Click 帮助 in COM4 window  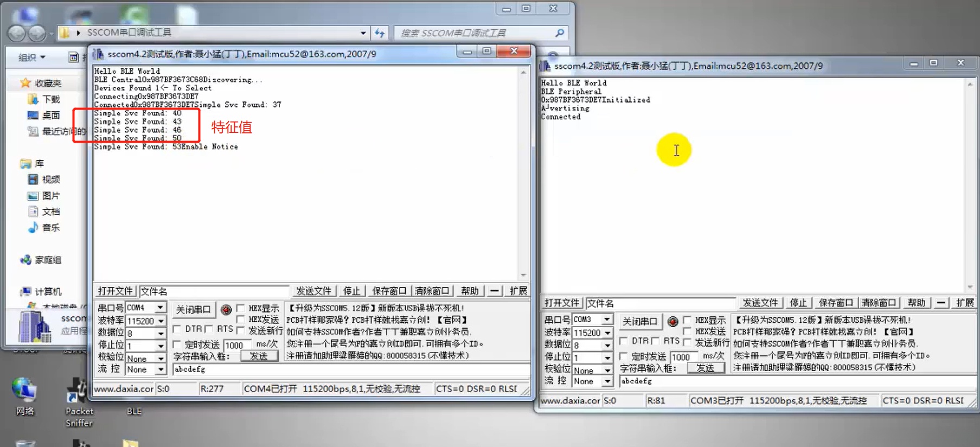[470, 291]
